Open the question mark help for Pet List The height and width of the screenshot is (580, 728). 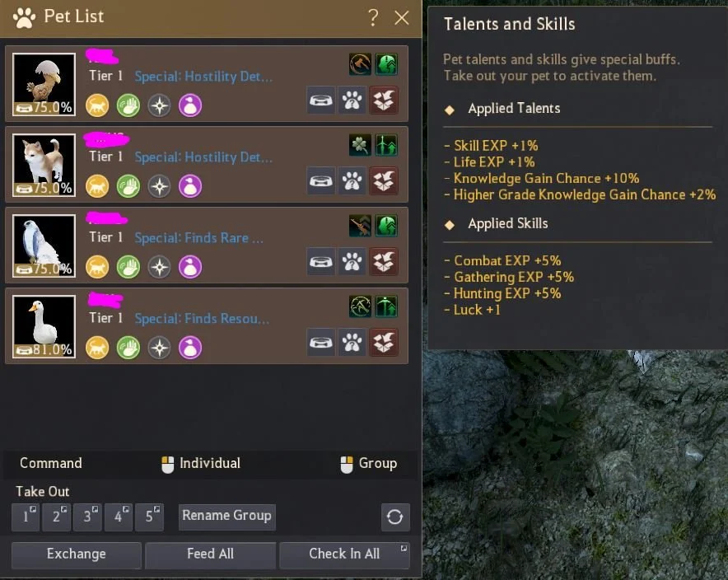tap(373, 17)
